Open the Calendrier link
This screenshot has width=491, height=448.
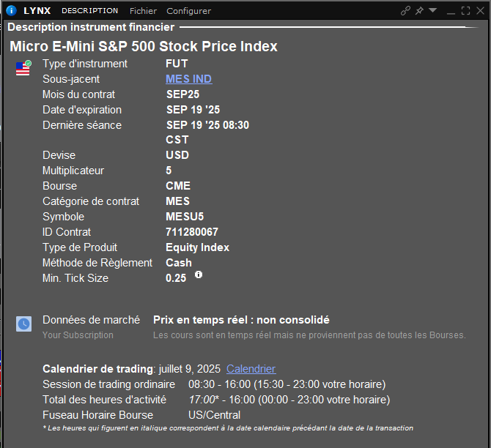(251, 369)
